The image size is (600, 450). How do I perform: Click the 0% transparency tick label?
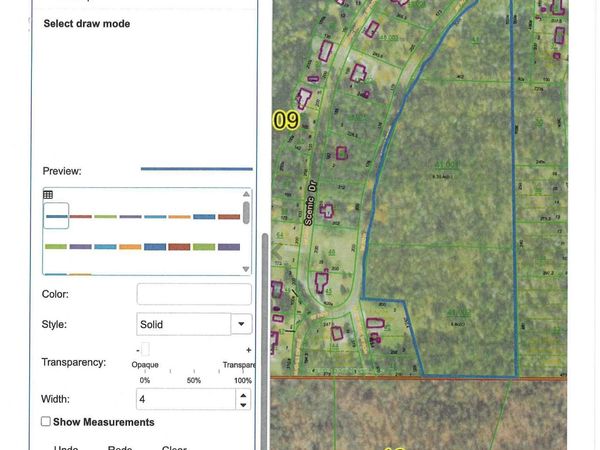coord(145,380)
